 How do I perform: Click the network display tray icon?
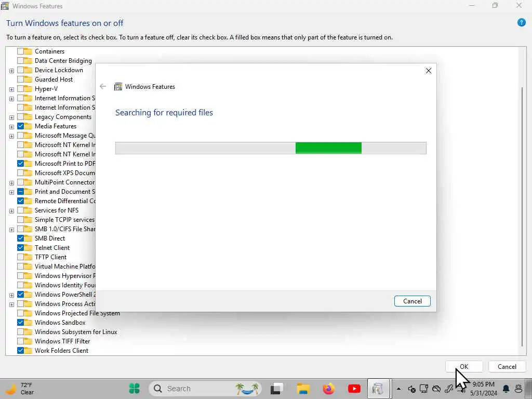pos(424,389)
